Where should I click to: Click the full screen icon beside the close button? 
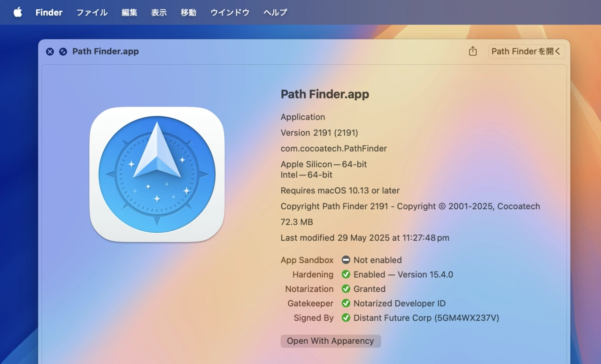coord(63,52)
